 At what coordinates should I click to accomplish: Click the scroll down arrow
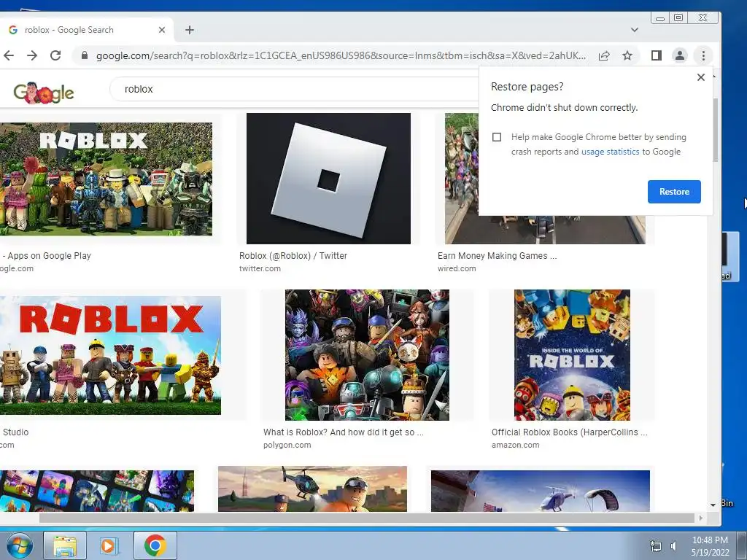pyautogui.click(x=713, y=505)
